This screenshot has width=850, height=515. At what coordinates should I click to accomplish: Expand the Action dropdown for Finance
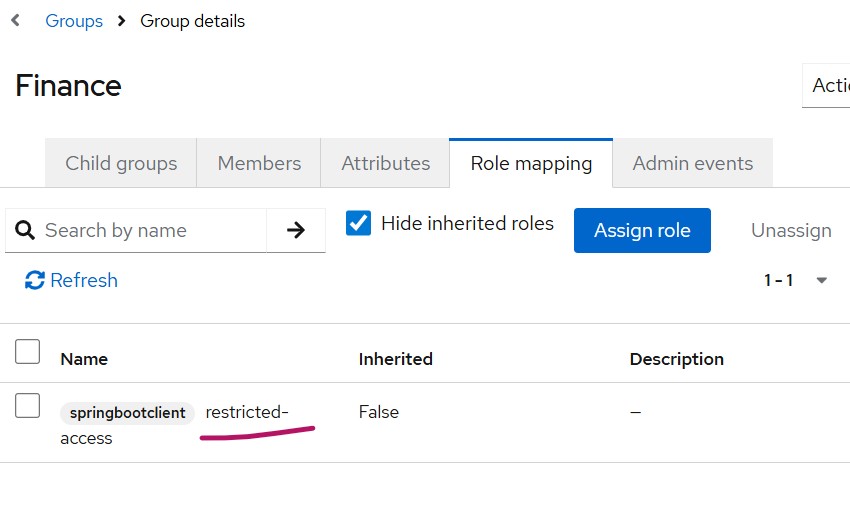(x=828, y=86)
